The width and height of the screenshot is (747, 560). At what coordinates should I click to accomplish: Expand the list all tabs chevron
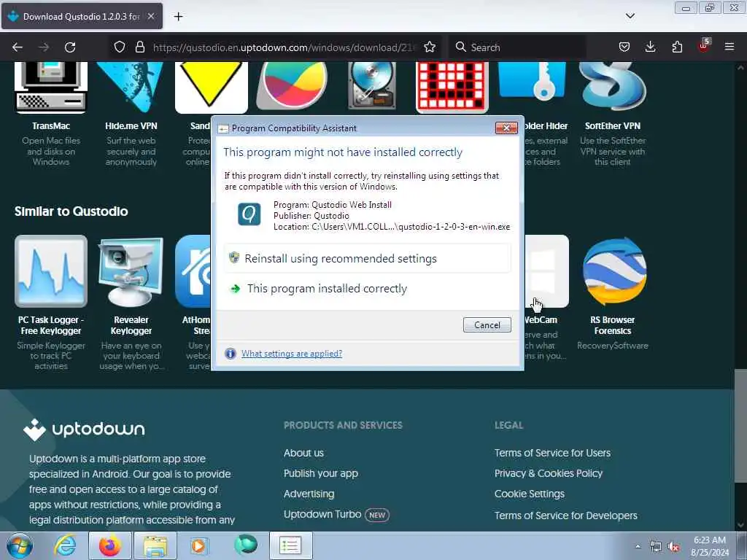[x=630, y=16]
